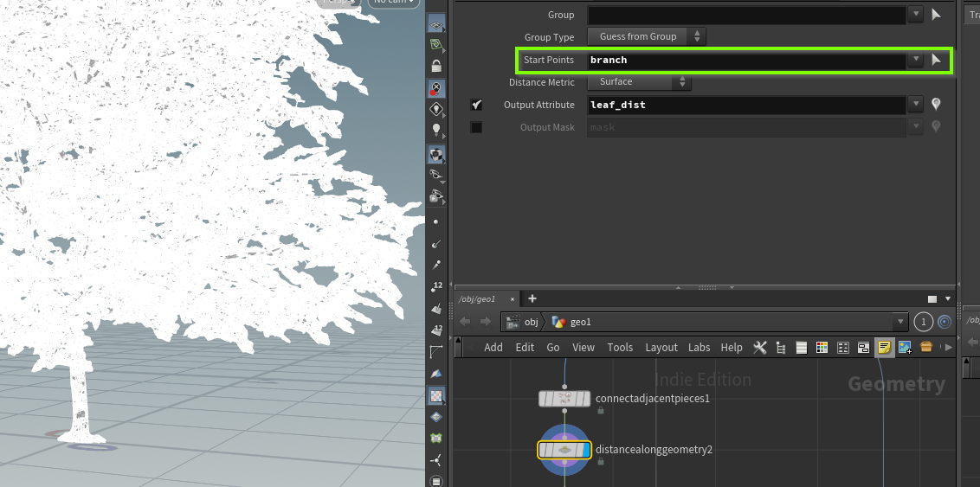Click the selection arrow beside Start Points
Screen dimensions: 980x487
(x=936, y=61)
